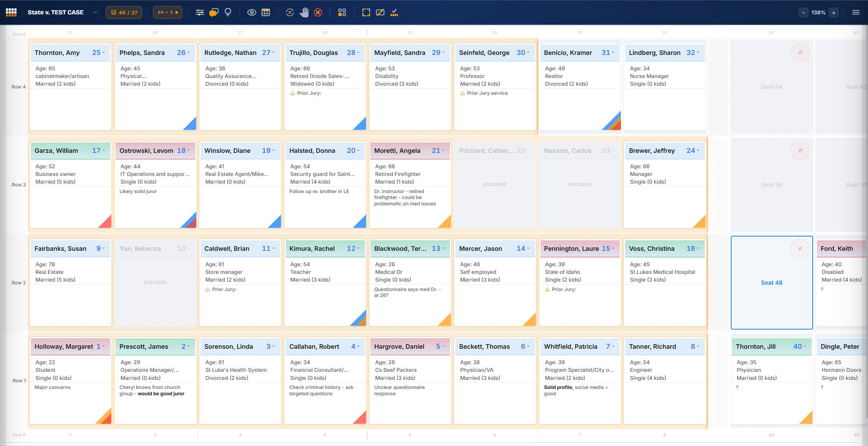Remove Seat 48 with its X button
The image size is (868, 446).
(x=800, y=249)
